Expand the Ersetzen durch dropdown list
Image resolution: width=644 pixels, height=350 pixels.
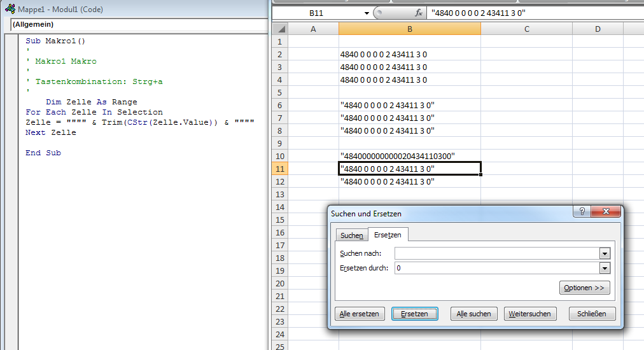click(605, 269)
